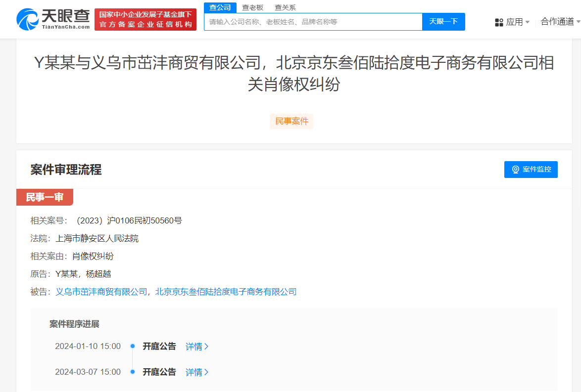Click timeline dot for 2024-01-10 15:00

pyautogui.click(x=133, y=346)
